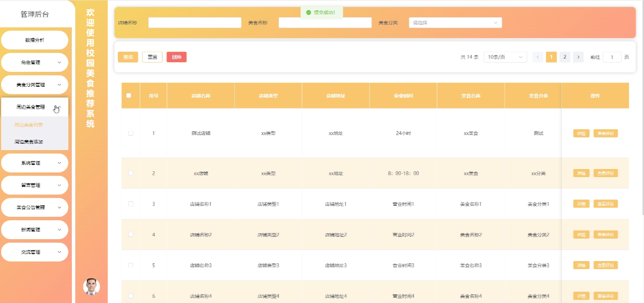Collapse the 周边美食管理 menu
Screen dimensions: 644x303
(34, 107)
